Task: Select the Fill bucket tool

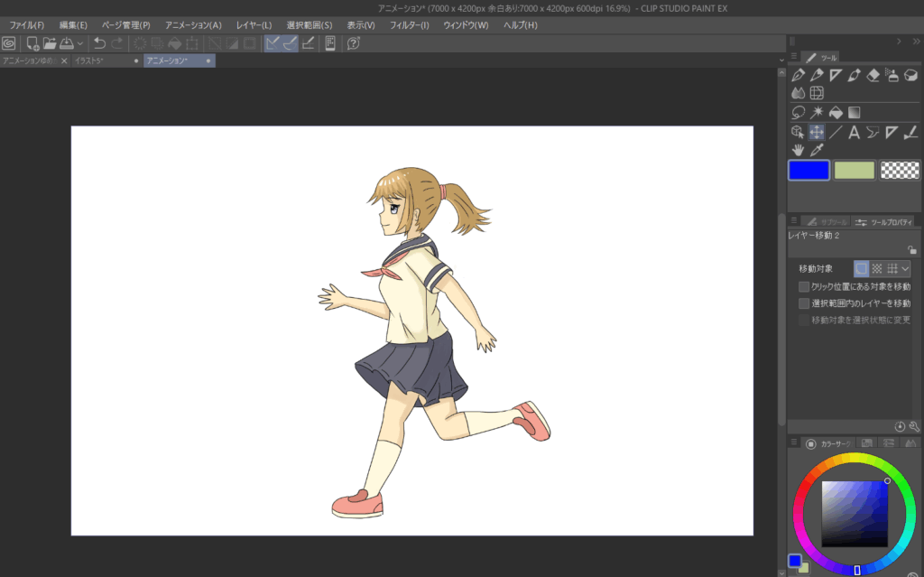Action: coord(836,113)
